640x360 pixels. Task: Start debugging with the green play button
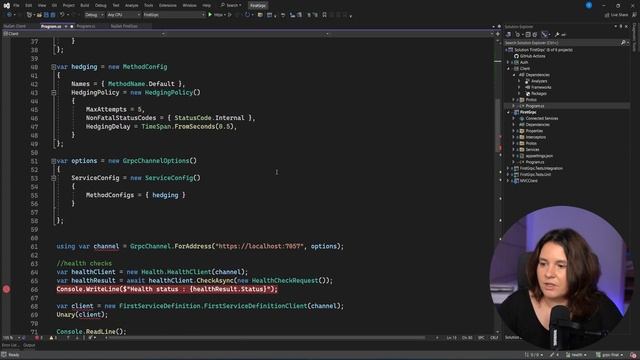coord(211,15)
